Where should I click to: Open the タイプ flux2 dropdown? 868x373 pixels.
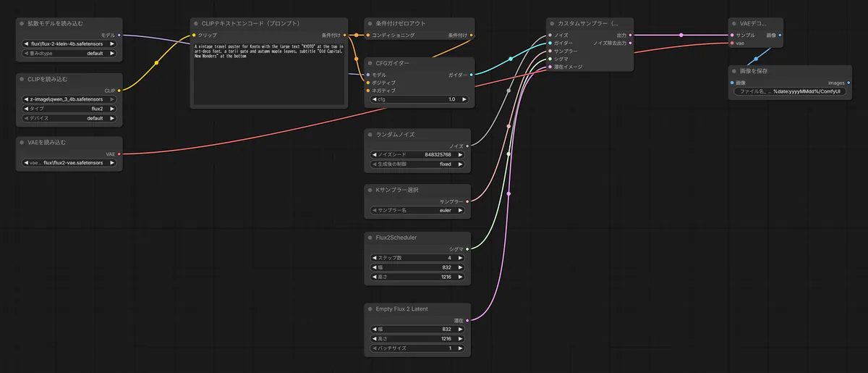coord(69,108)
